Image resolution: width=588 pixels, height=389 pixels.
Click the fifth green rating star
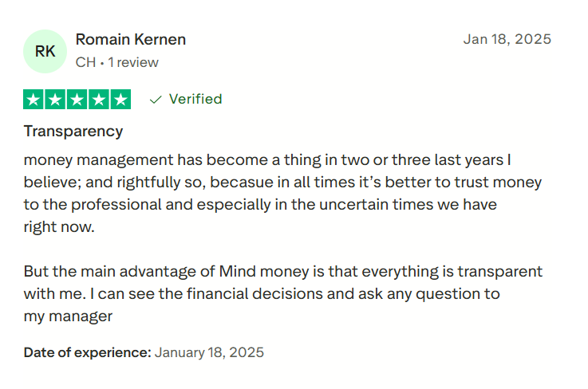point(120,100)
